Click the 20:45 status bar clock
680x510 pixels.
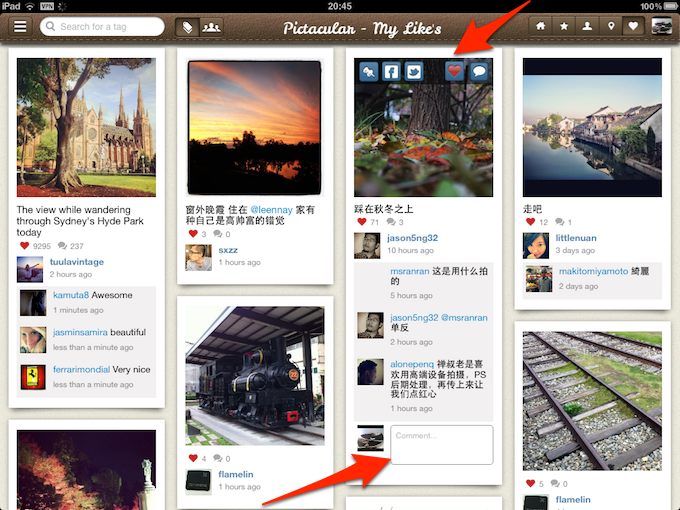(x=340, y=6)
